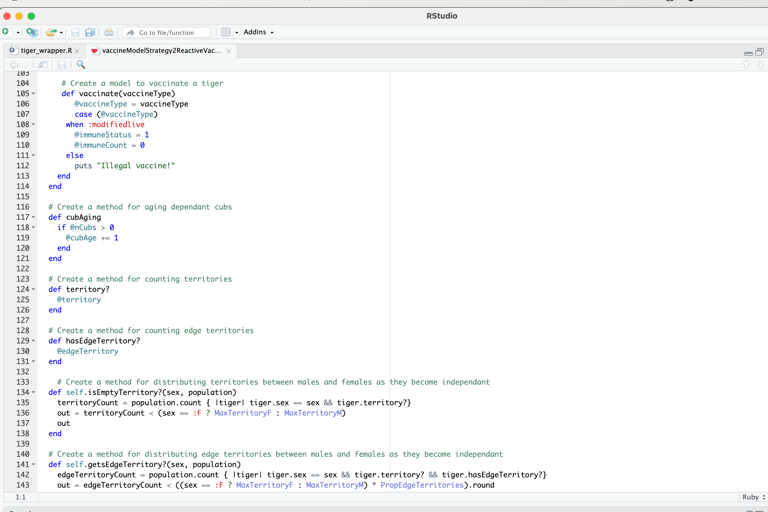Fold the isEmptyTerritory? method at line 134
The height and width of the screenshot is (512, 768).
pos(34,392)
